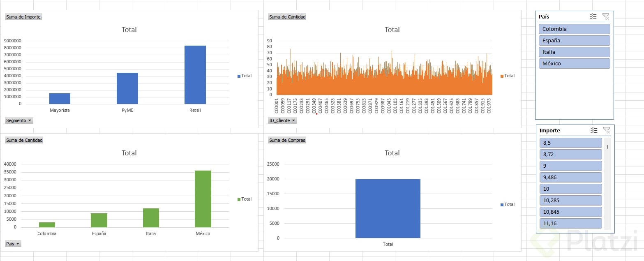Select the Colombia bar in country chart
This screenshot has height=261, width=644.
pyautogui.click(x=47, y=225)
